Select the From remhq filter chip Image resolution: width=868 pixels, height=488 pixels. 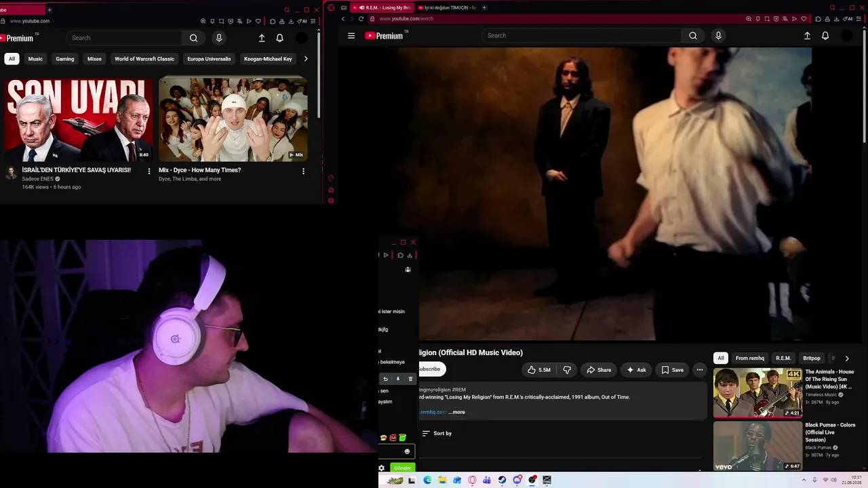pyautogui.click(x=750, y=359)
